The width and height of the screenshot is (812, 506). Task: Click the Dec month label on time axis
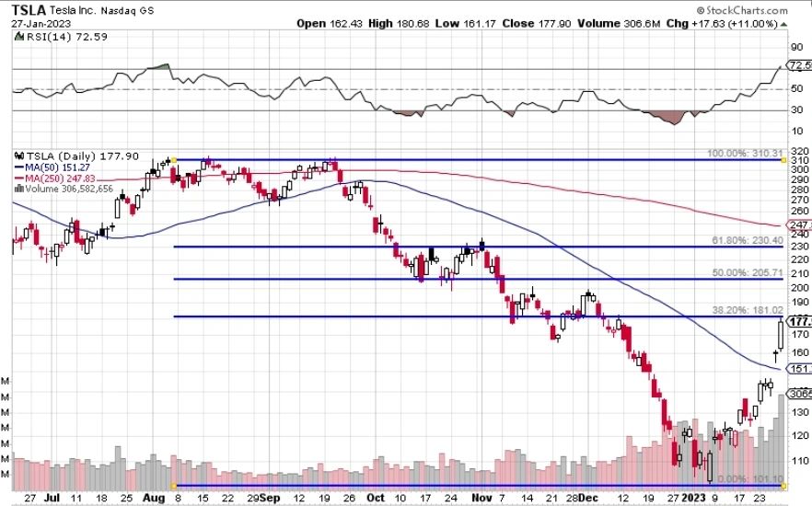tap(588, 499)
